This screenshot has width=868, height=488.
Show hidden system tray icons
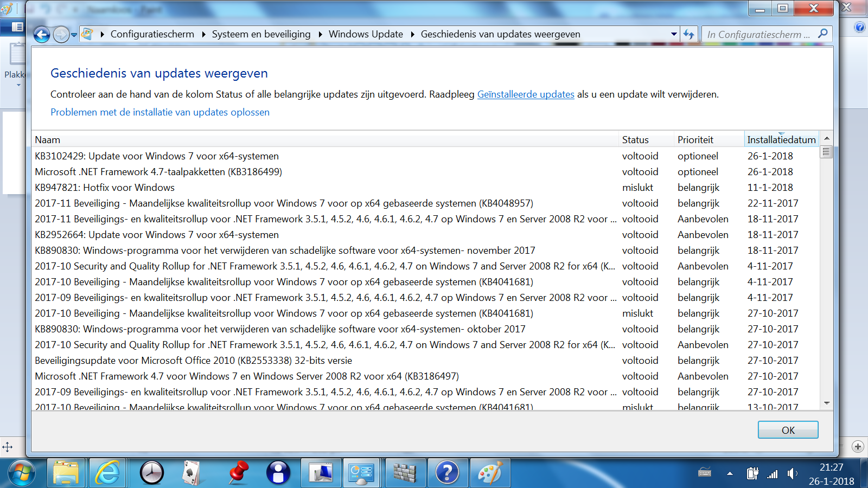(x=730, y=473)
